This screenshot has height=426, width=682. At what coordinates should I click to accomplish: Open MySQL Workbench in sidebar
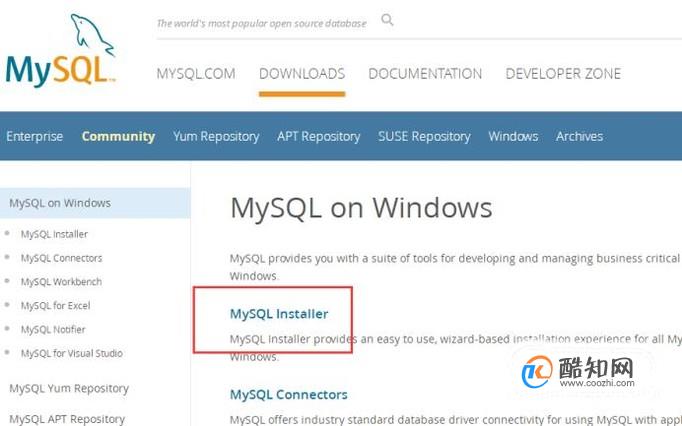coord(61,282)
